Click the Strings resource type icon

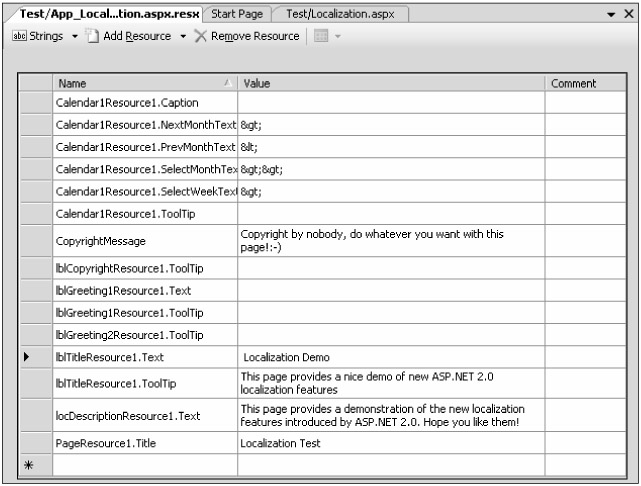(18, 36)
